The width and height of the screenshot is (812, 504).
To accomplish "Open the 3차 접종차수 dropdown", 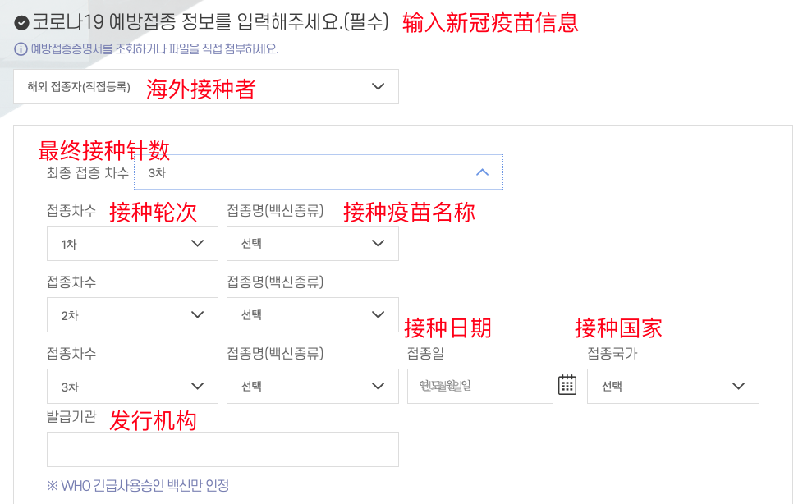I will (x=132, y=386).
